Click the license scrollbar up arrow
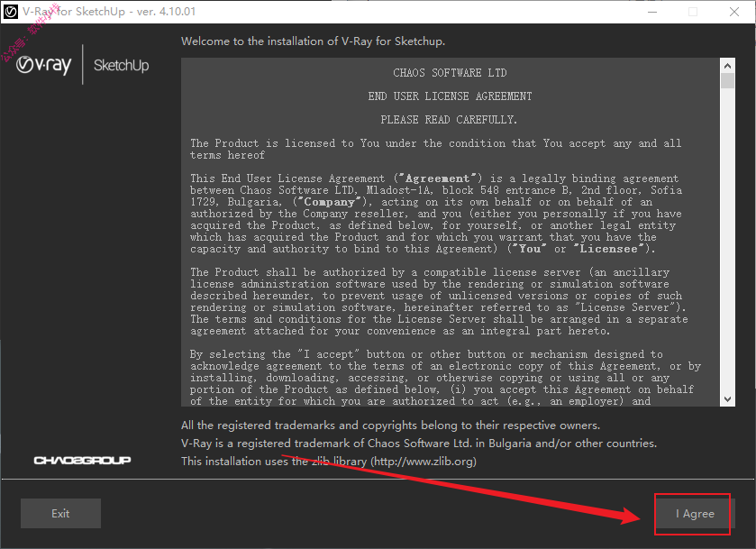The image size is (756, 549). 727,66
